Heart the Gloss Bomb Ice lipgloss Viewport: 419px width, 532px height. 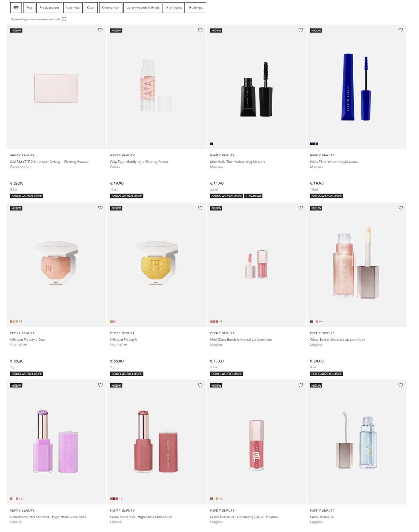[400, 385]
